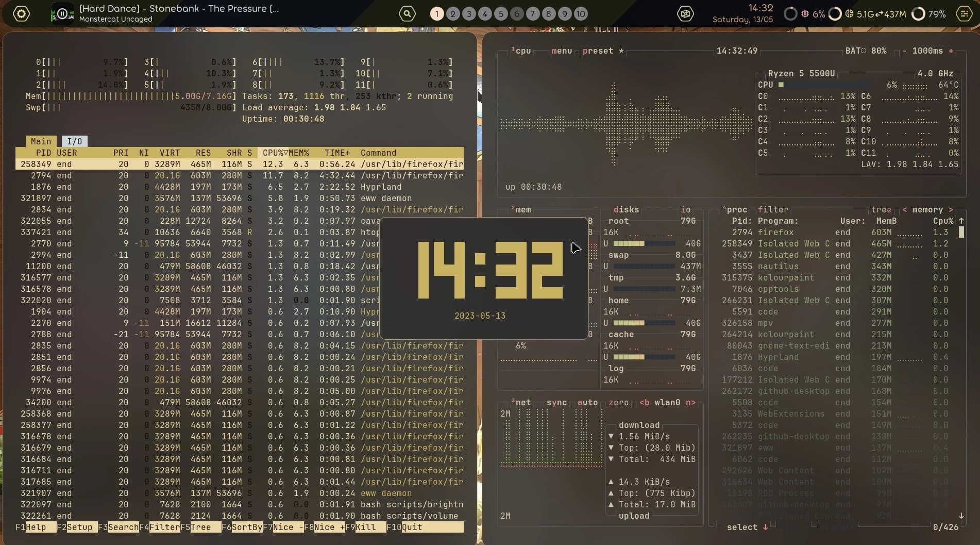This screenshot has width=980, height=545.
Task: Toggle auto scaling in btop net panel
Action: (x=587, y=402)
